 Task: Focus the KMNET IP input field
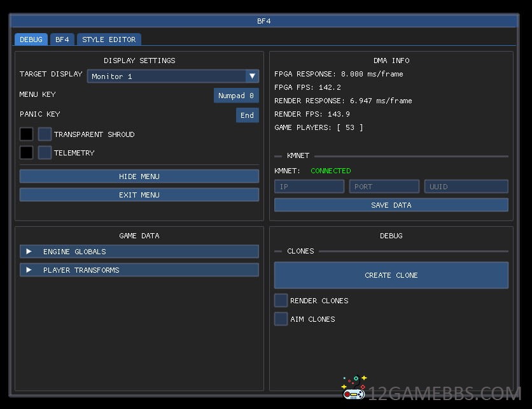[309, 187]
